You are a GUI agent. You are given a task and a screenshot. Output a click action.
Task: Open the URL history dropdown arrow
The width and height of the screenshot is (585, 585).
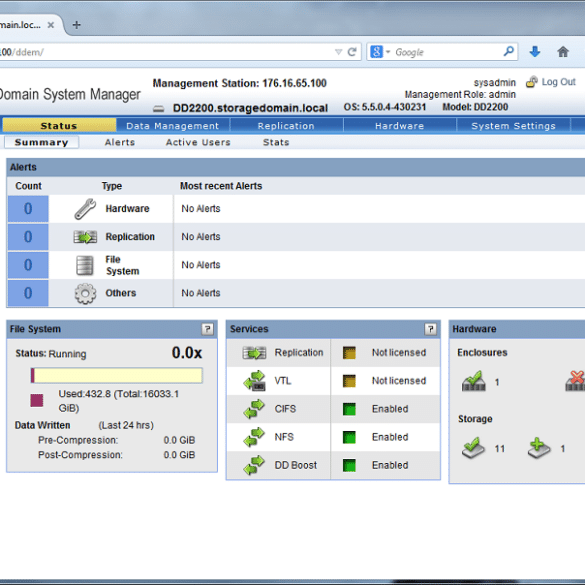338,52
